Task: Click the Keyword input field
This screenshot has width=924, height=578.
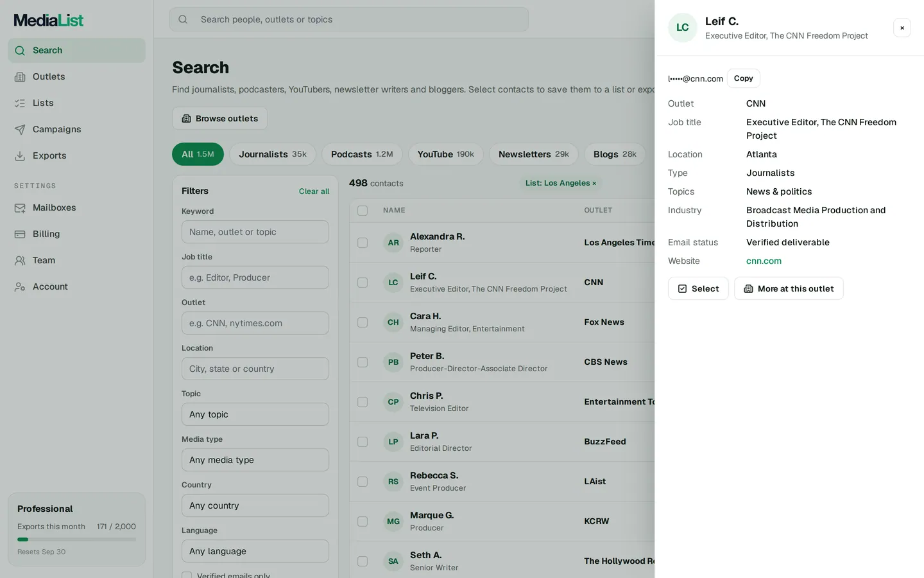Action: click(255, 232)
